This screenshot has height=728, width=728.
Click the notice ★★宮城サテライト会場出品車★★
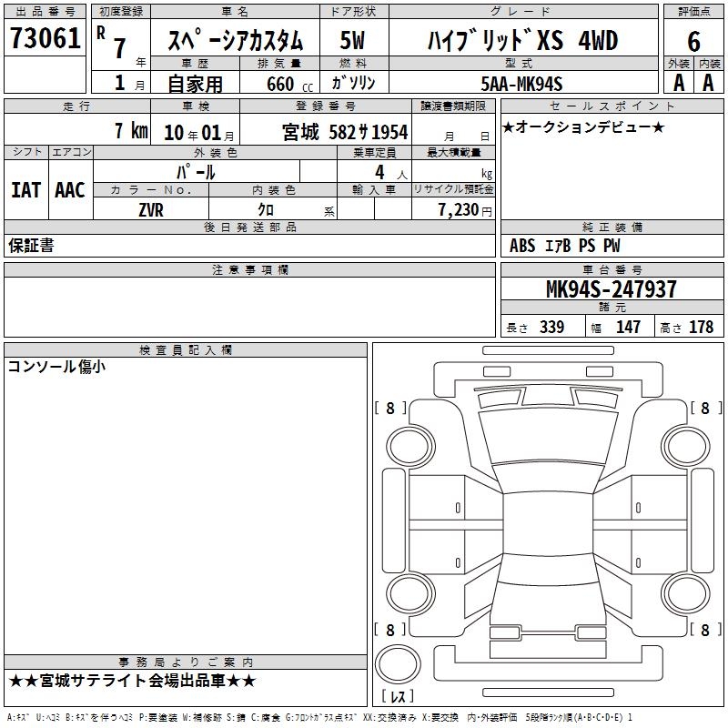click(x=132, y=681)
